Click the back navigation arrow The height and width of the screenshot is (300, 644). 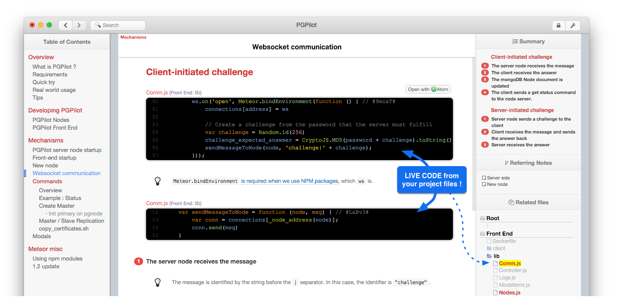(x=65, y=25)
